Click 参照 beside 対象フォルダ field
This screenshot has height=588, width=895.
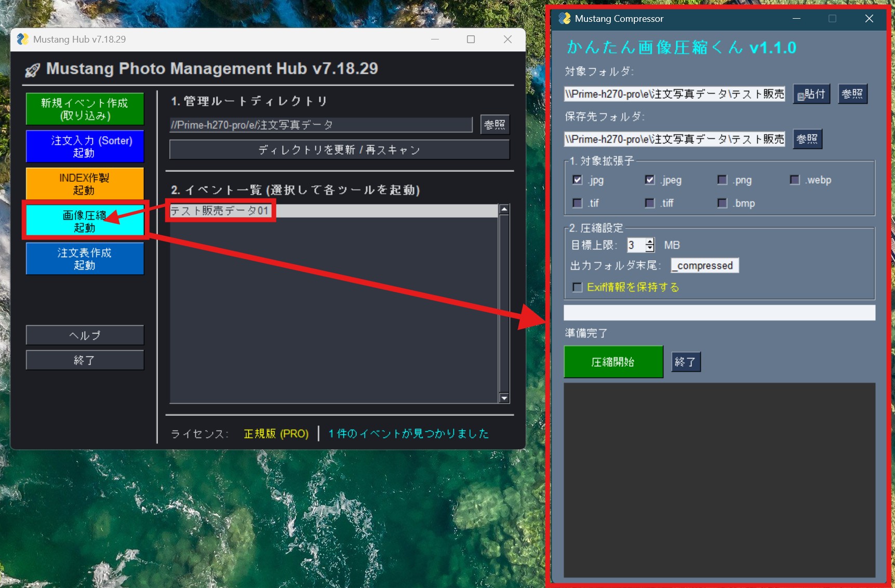coord(852,94)
